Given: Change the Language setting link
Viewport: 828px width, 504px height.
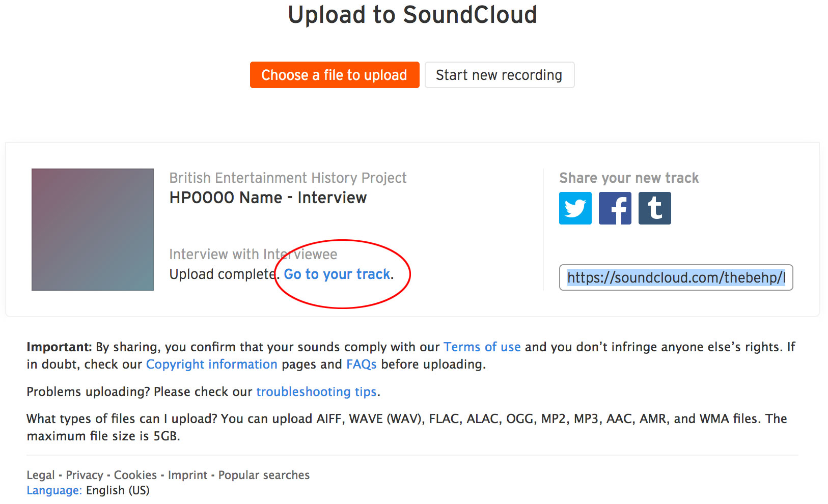Looking at the screenshot, I should coord(54,490).
